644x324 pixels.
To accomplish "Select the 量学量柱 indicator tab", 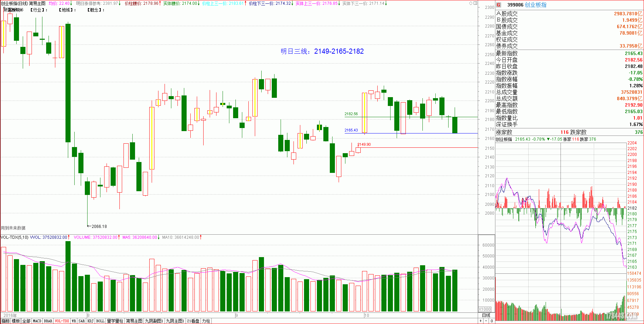I will (x=115, y=321).
